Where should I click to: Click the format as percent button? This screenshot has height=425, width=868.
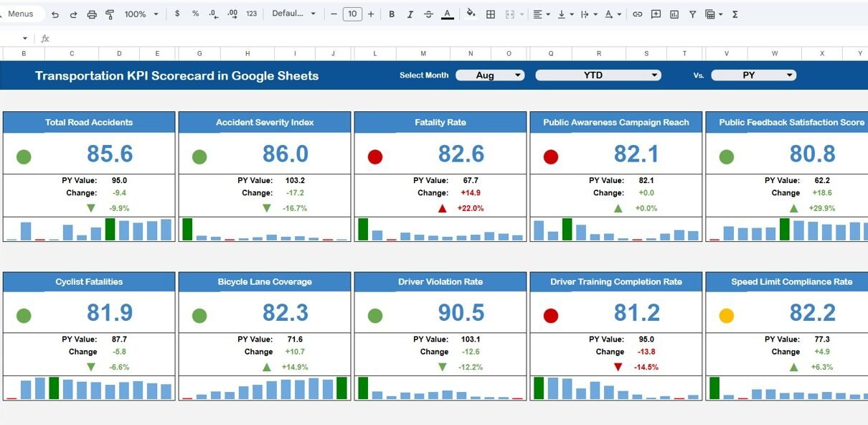point(195,14)
